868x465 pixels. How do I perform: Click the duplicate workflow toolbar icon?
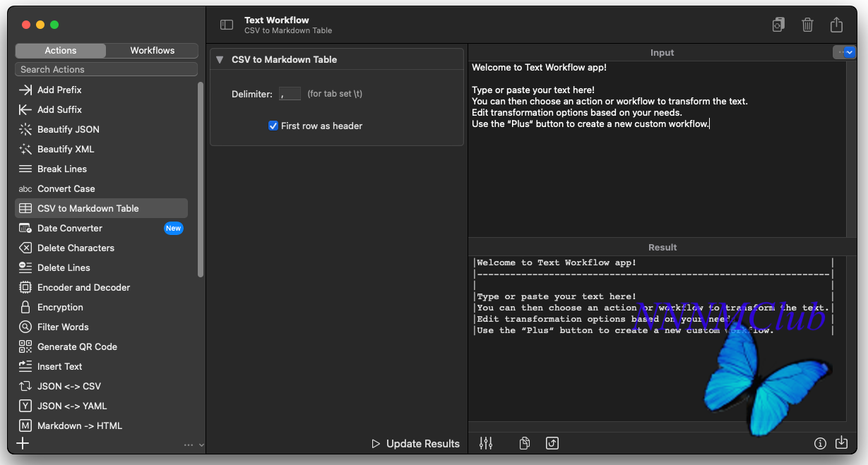[x=778, y=25]
